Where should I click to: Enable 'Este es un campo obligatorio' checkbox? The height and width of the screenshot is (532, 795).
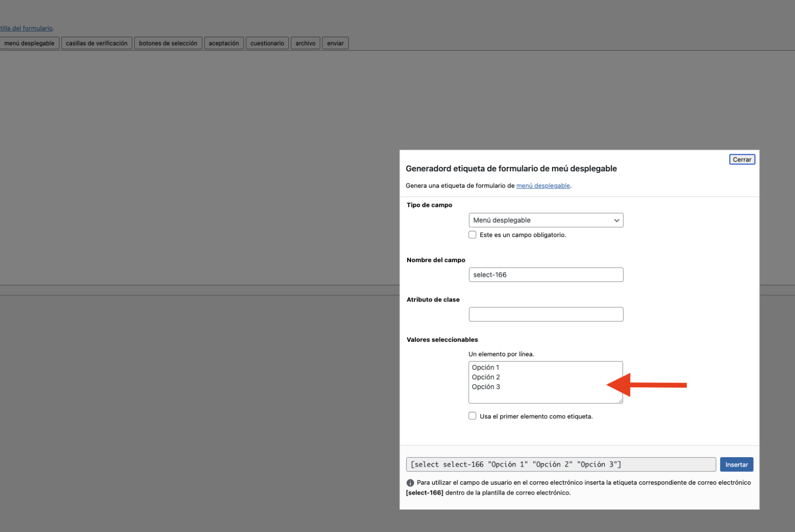click(472, 235)
